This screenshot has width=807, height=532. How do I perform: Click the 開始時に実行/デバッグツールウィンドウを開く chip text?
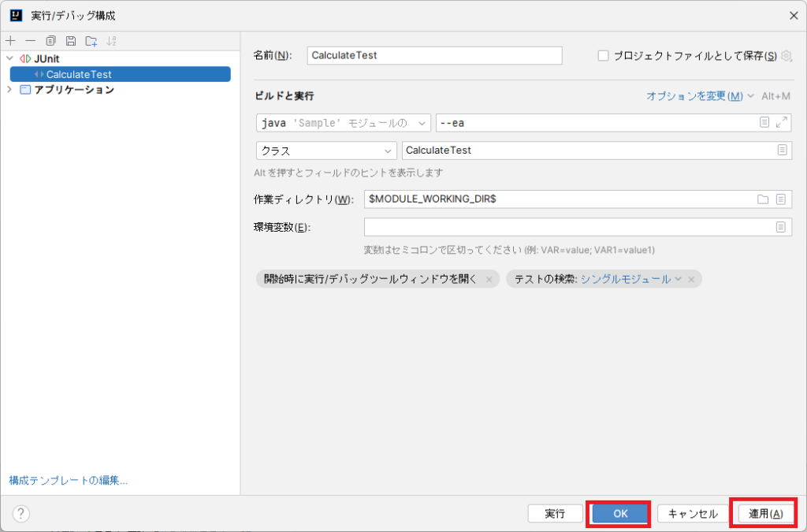point(370,279)
